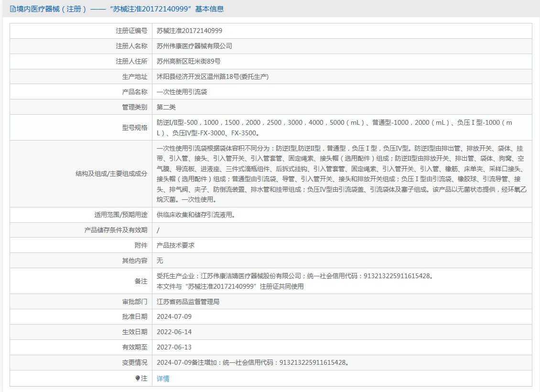The height and width of the screenshot is (392, 540).
Task: Click the 生效日期 label
Action: (135, 332)
